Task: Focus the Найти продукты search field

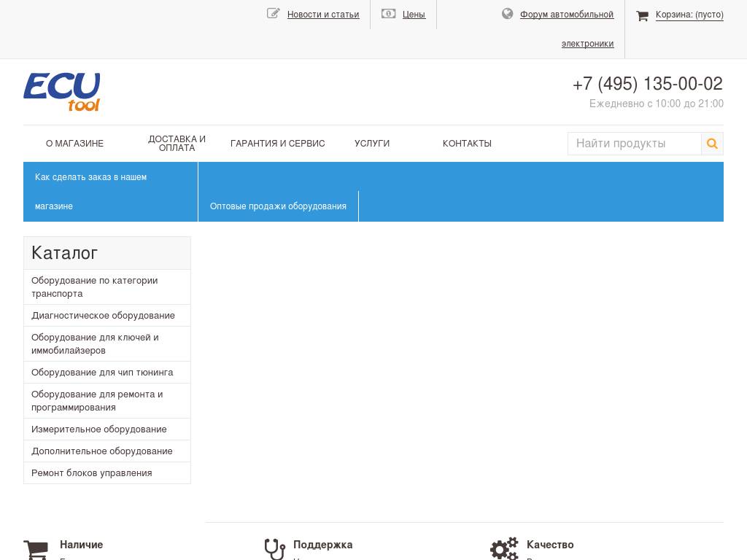Action: pos(634,144)
